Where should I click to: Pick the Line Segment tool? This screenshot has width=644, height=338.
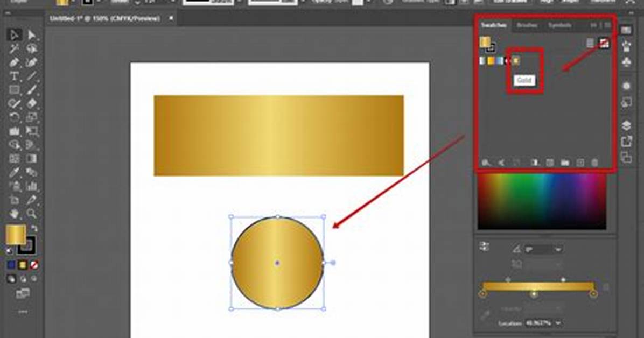pyautogui.click(x=32, y=76)
